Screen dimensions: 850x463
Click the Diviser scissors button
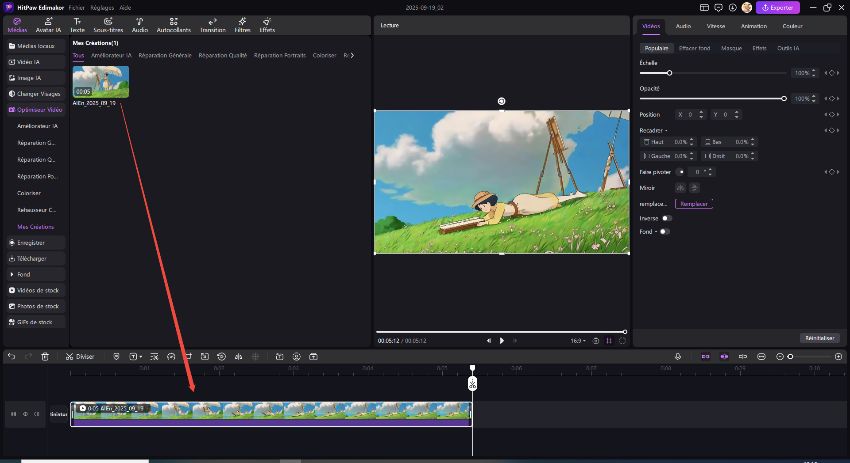tap(80, 356)
